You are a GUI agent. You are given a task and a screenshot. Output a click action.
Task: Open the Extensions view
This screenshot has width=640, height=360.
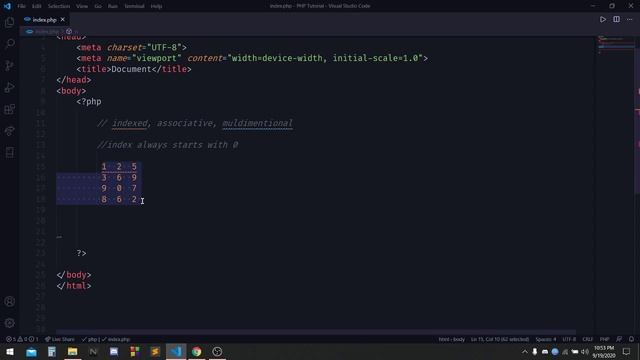point(9,109)
